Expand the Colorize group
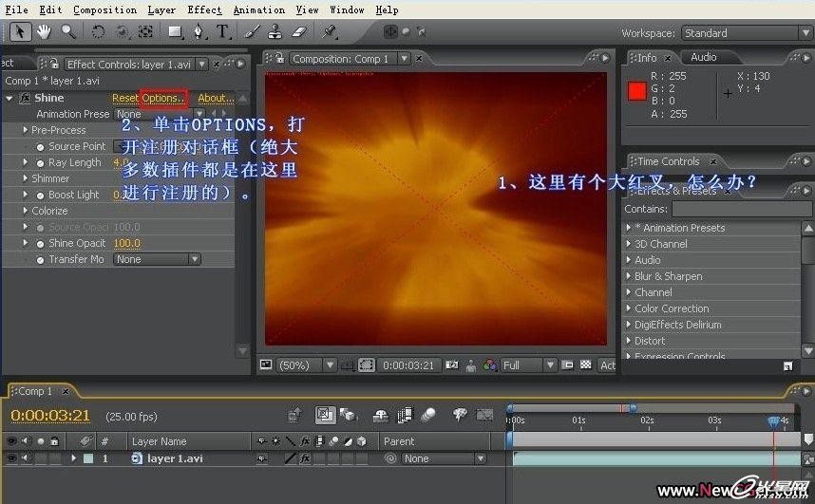Screen dimensions: 815x504 (25, 211)
